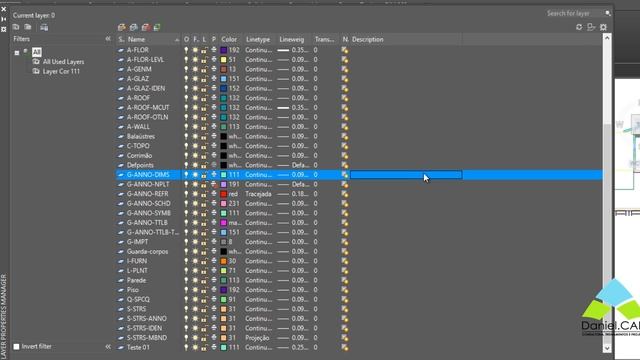Freeze the A-GLAZ layer
Screen dimensions: 640x360
pyautogui.click(x=195, y=79)
